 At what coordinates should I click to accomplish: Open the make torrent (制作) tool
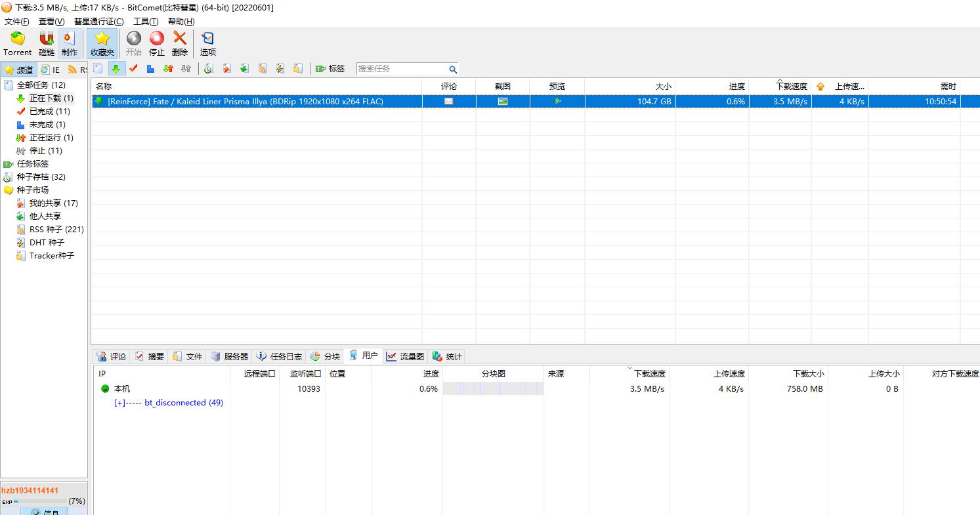[x=69, y=44]
